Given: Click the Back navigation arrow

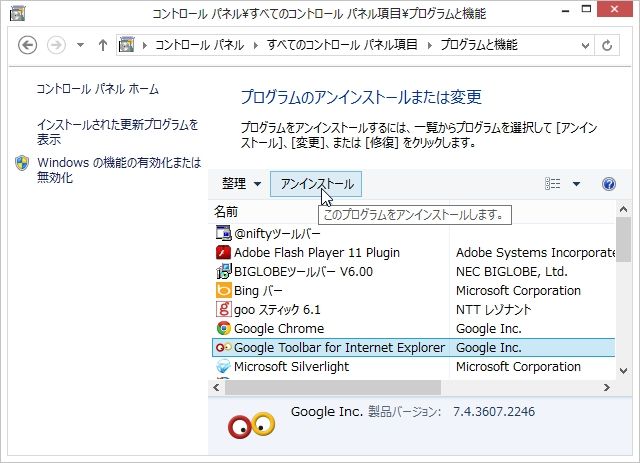Looking at the screenshot, I should click(x=28, y=45).
